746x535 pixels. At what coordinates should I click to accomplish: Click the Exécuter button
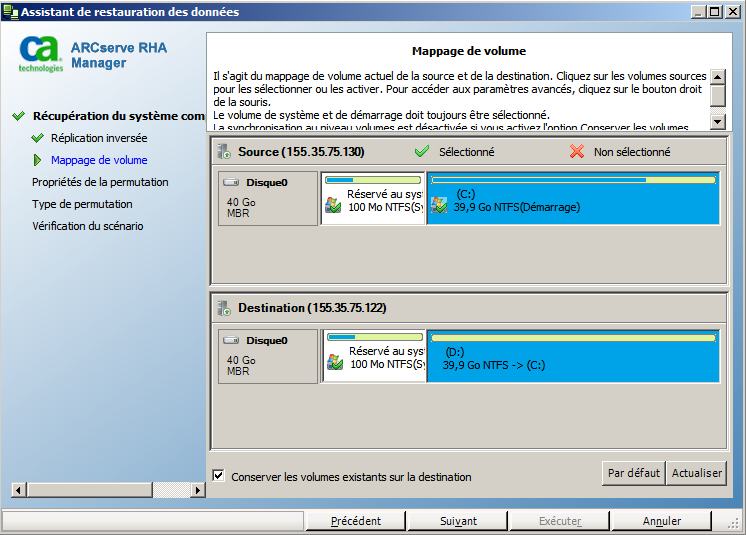560,521
